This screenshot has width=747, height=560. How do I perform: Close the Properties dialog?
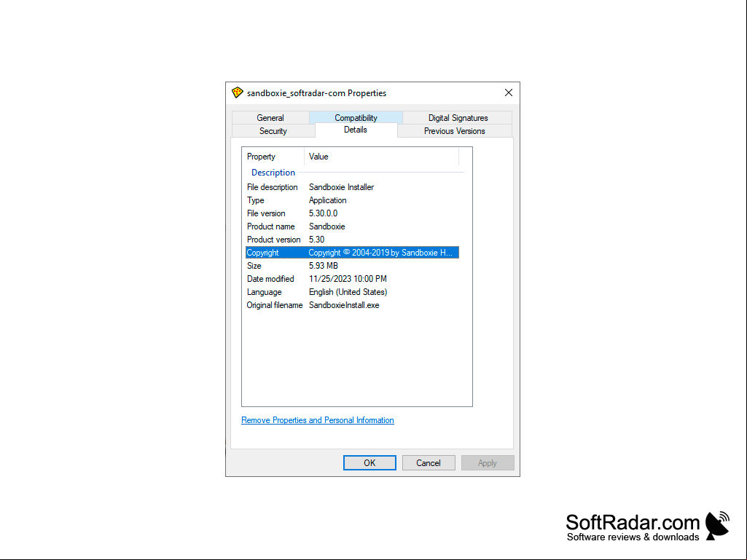click(508, 92)
